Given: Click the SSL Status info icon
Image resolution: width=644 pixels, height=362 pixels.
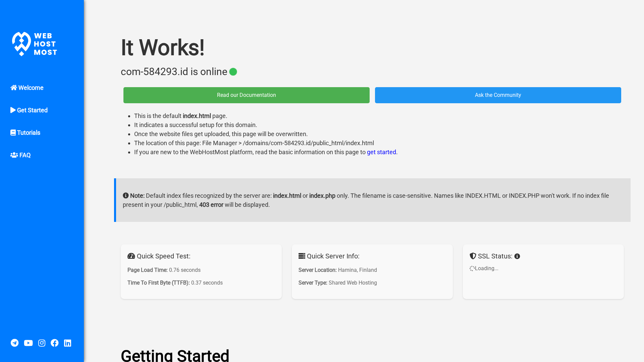Looking at the screenshot, I should tap(517, 256).
